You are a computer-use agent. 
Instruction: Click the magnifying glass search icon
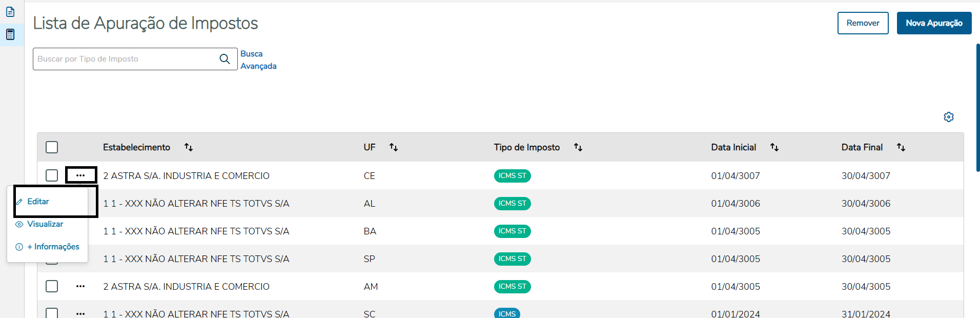pos(224,59)
